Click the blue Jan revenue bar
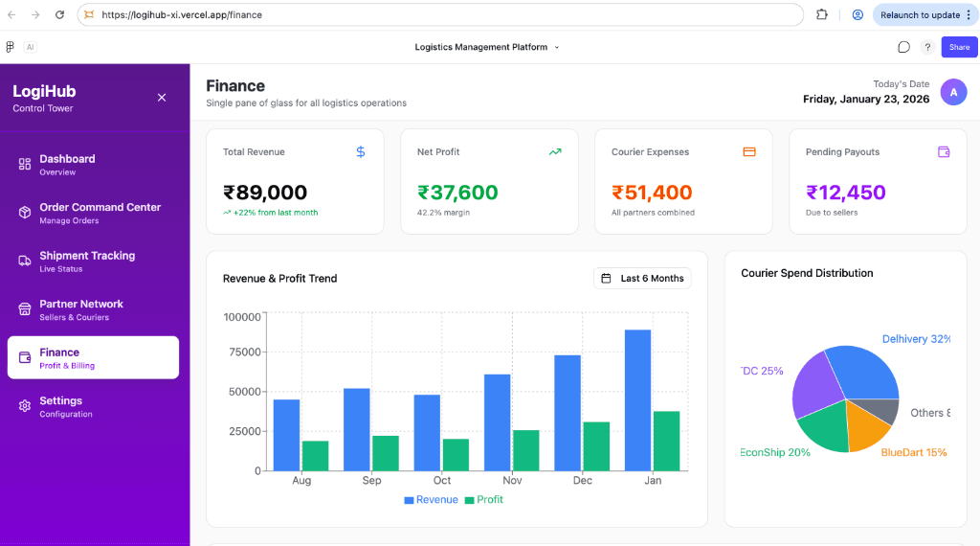The image size is (980, 546). pos(637,400)
